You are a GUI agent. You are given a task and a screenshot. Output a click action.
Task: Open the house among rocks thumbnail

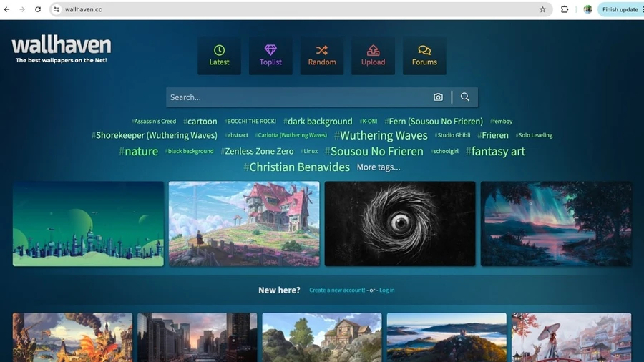pyautogui.click(x=322, y=338)
